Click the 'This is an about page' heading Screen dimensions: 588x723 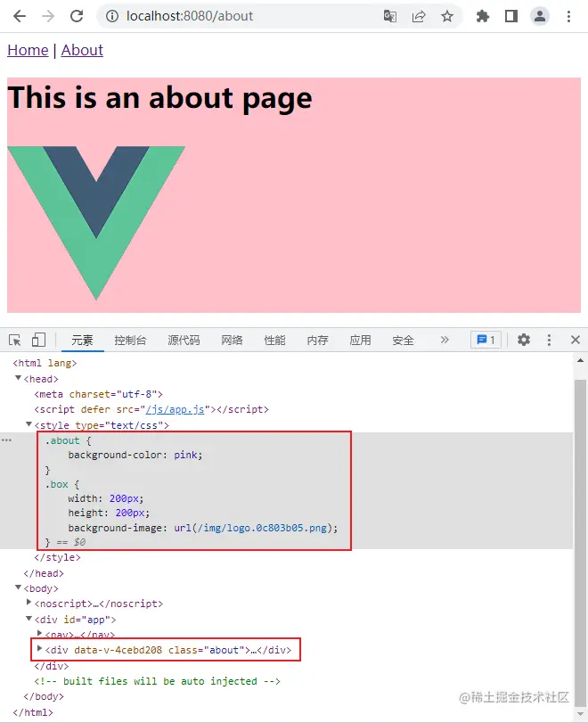pos(159,98)
